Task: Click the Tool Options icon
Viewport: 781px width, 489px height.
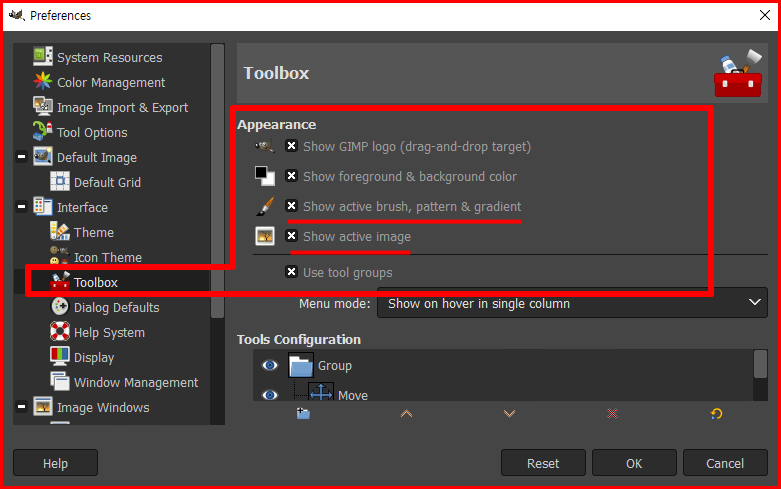Action: (x=43, y=131)
